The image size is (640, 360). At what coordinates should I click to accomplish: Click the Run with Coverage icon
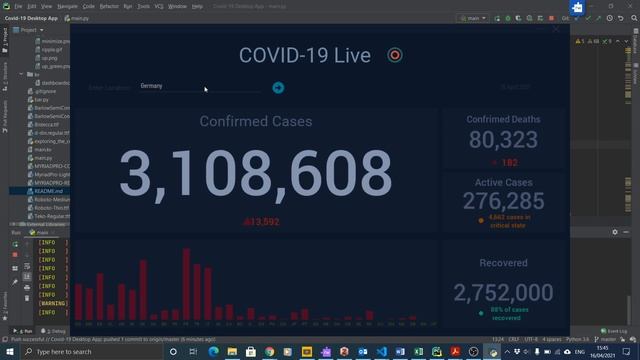[x=518, y=18]
